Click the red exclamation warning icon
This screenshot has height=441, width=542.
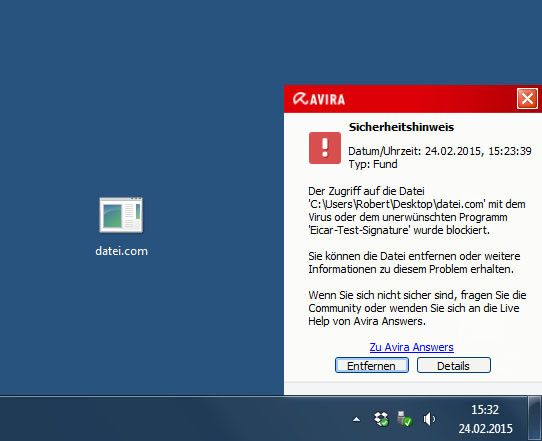(x=325, y=148)
